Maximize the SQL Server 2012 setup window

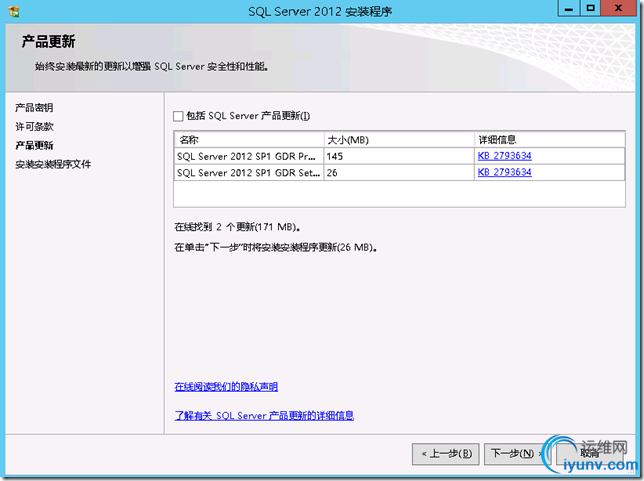point(590,8)
